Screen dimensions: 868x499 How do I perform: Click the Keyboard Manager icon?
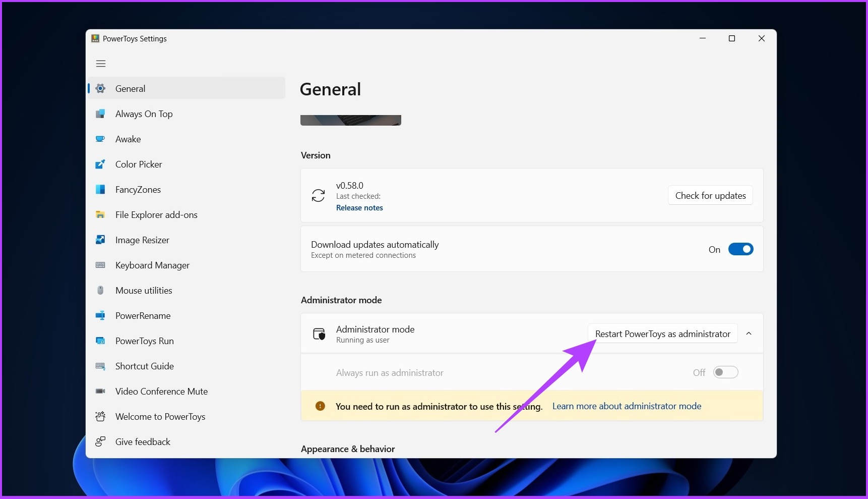(x=100, y=265)
